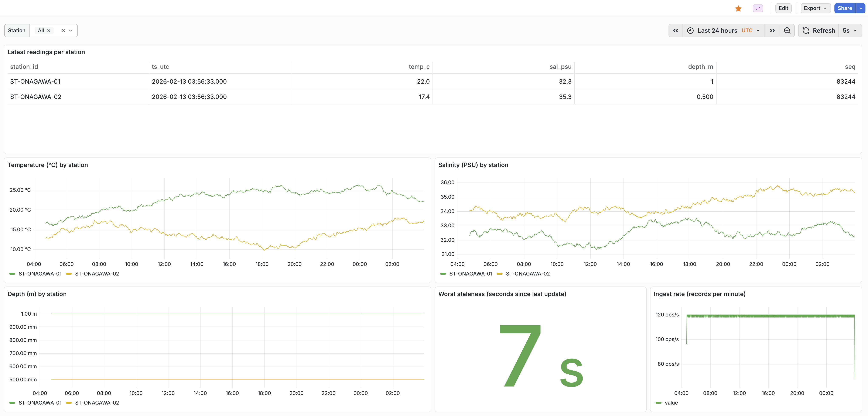
Task: Remove the All station filter chip
Action: click(49, 31)
